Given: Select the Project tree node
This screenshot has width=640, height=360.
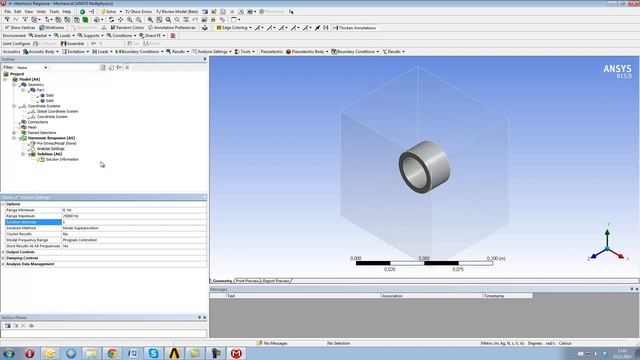Looking at the screenshot, I should (17, 74).
